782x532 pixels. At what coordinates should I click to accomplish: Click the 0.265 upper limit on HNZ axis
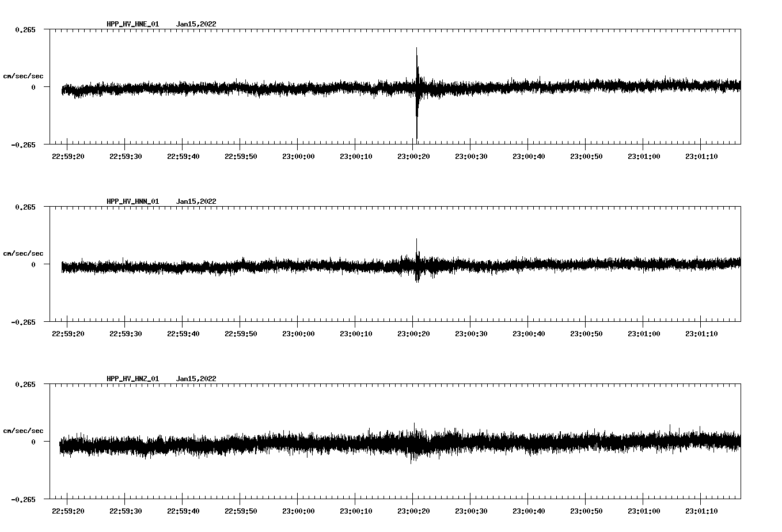(x=25, y=384)
